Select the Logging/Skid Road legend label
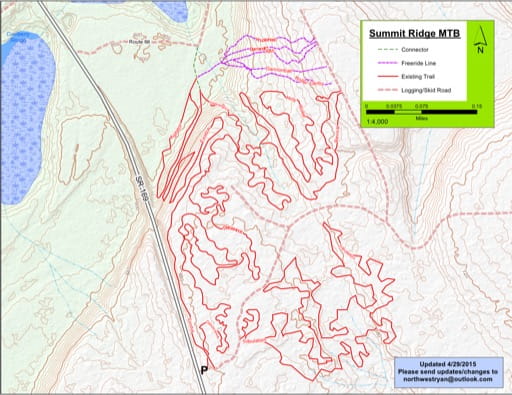 coord(426,90)
